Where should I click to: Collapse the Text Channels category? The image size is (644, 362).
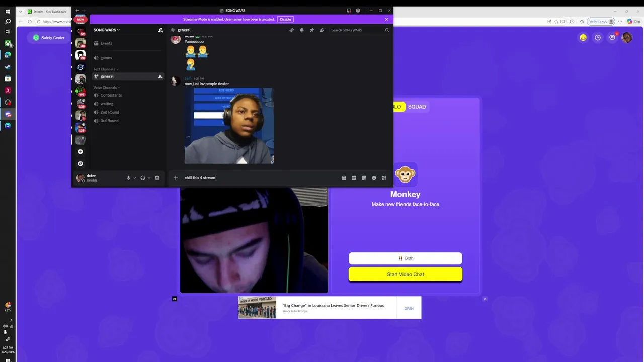[106, 69]
